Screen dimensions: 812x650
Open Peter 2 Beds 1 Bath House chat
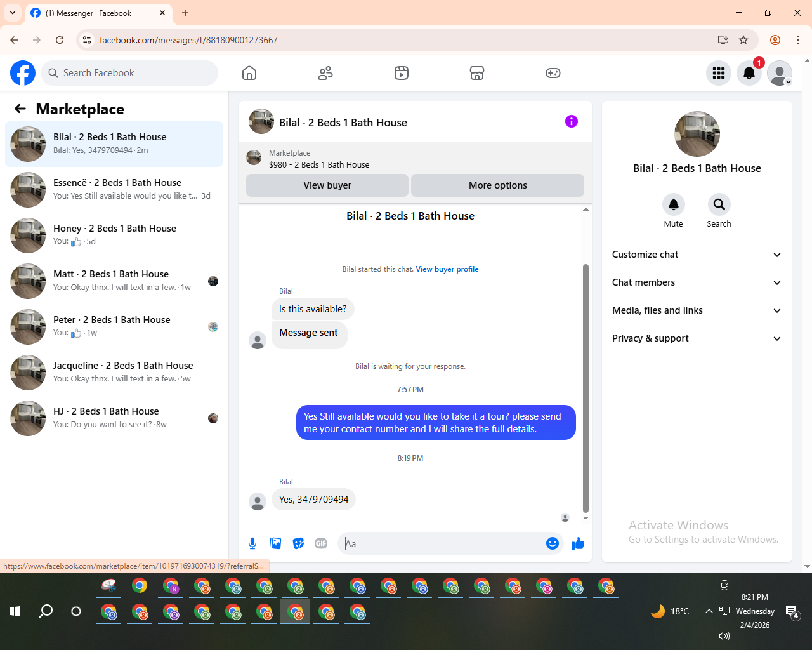(x=114, y=327)
